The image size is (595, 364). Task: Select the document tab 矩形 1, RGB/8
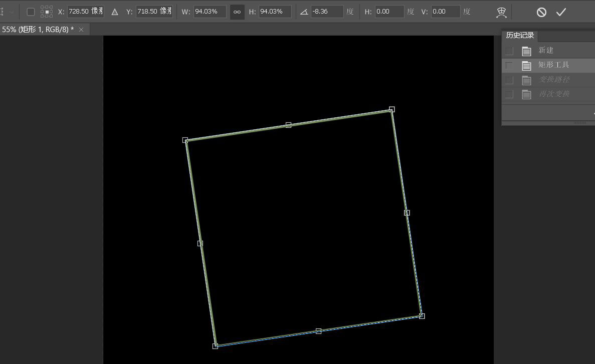38,29
